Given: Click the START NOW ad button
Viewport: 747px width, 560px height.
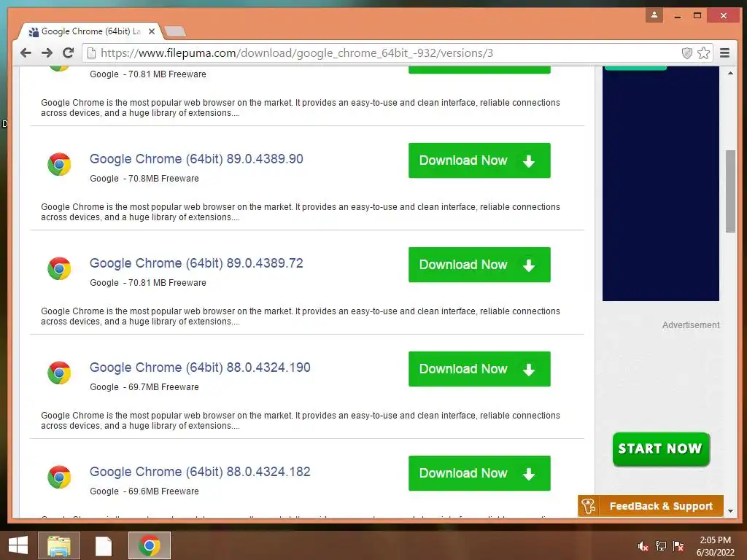Looking at the screenshot, I should (661, 449).
